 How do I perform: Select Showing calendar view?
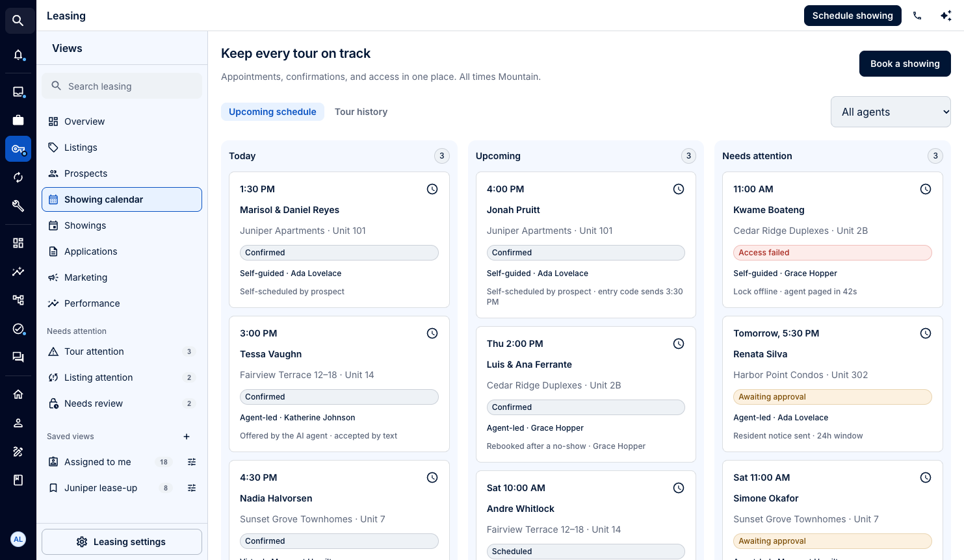pyautogui.click(x=122, y=199)
